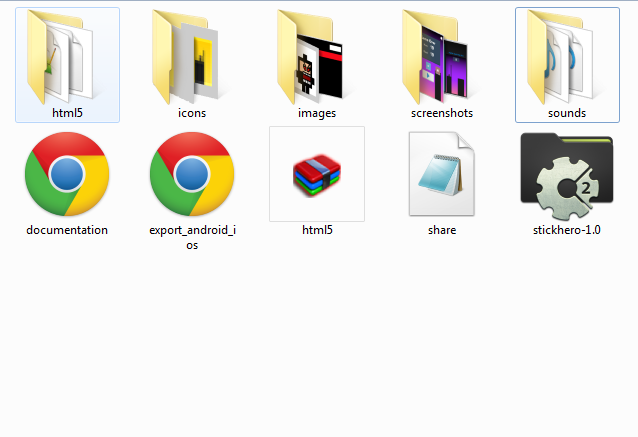Open the screenshots folder
This screenshot has height=437, width=638.
(435, 57)
